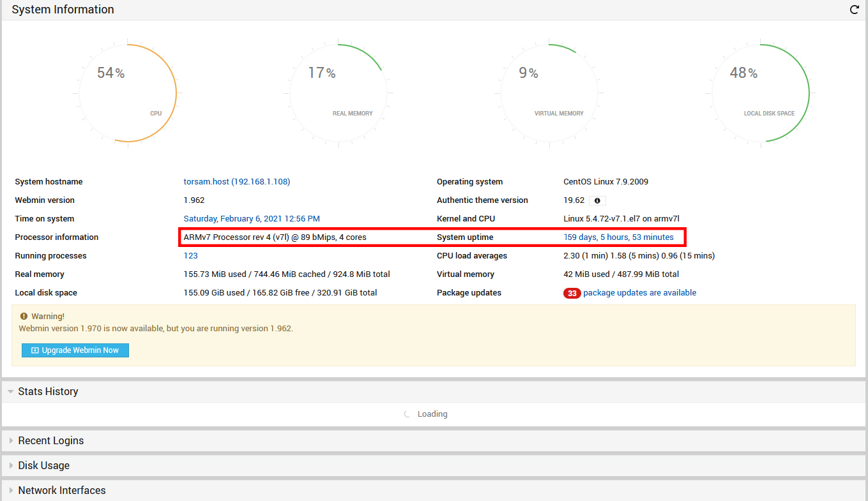This screenshot has width=868, height=501.
Task: Click the warning exclamation icon
Action: tap(24, 316)
